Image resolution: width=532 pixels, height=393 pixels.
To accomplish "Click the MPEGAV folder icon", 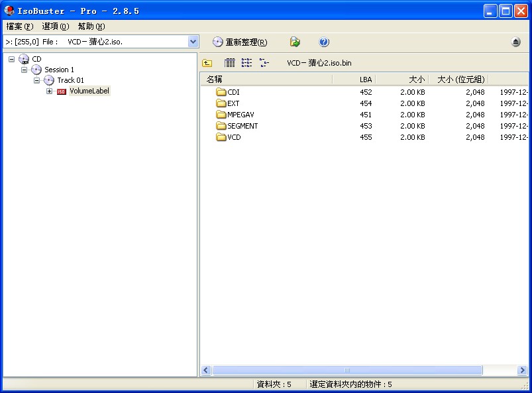I will tap(221, 115).
